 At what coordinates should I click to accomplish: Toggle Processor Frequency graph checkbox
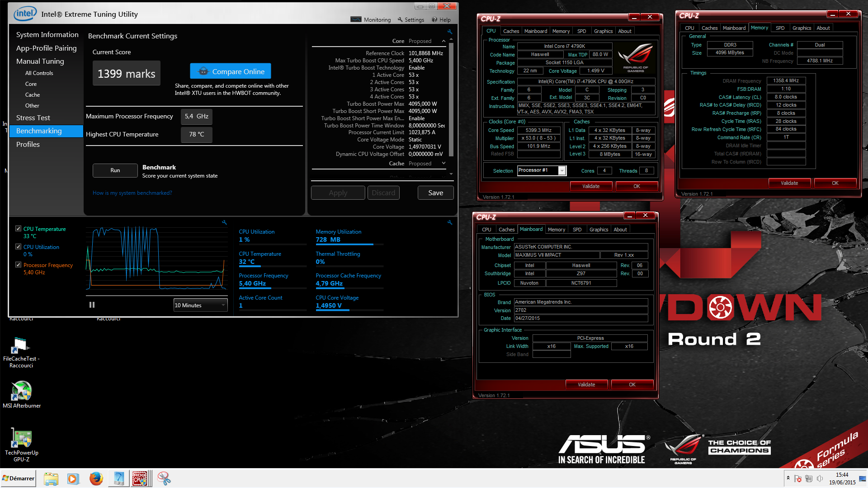click(18, 265)
